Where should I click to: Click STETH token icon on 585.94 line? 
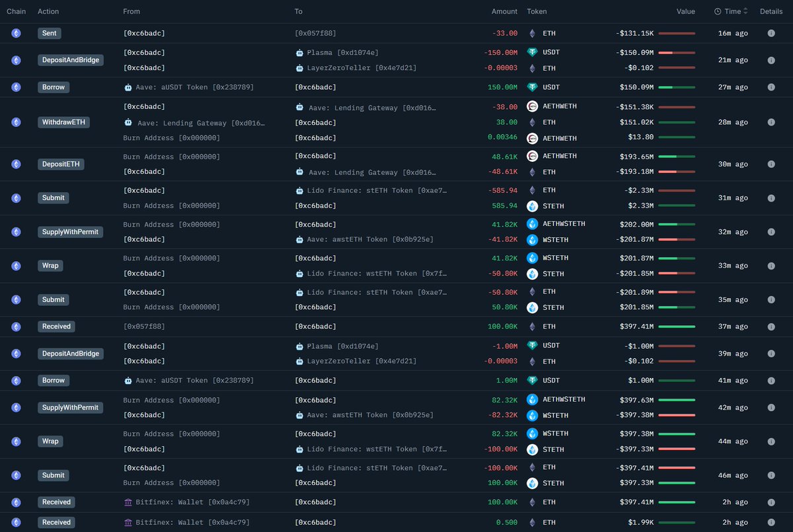pyautogui.click(x=533, y=206)
